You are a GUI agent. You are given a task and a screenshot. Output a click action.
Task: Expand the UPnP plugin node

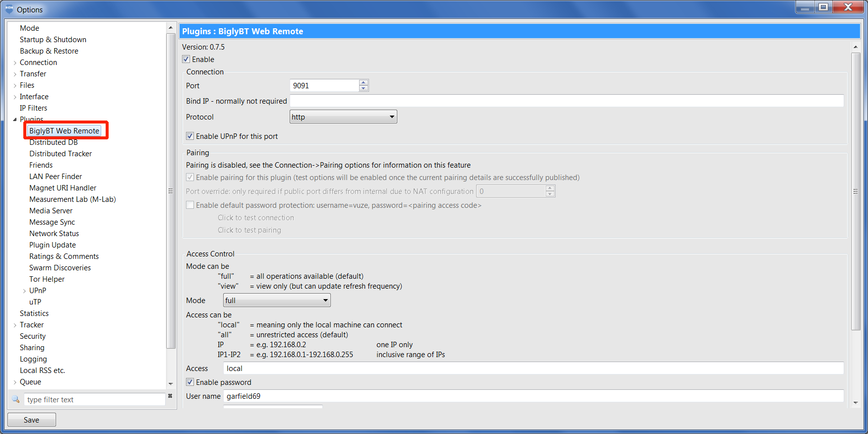point(24,291)
